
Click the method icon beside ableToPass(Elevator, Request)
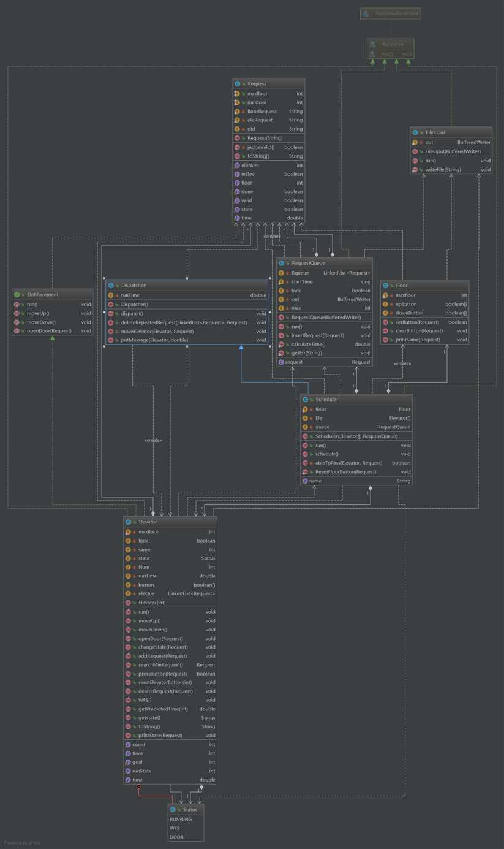click(305, 463)
